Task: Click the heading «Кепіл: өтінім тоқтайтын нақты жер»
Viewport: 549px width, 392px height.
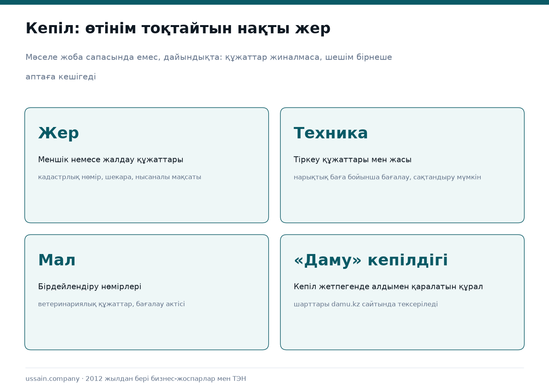Action: click(178, 29)
